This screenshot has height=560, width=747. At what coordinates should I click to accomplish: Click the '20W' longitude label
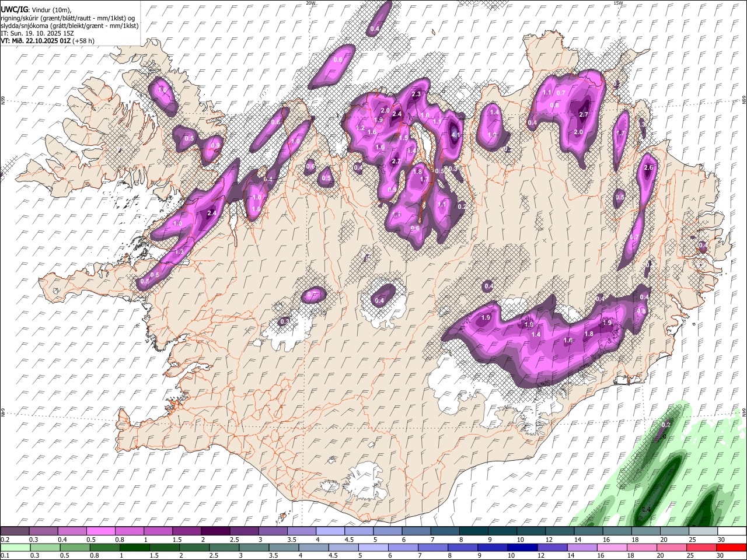tap(310, 3)
